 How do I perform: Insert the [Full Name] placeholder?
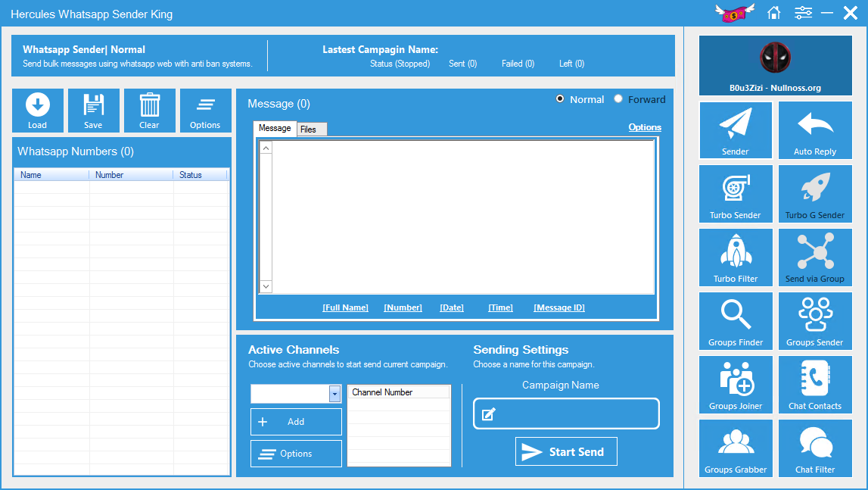click(x=345, y=307)
